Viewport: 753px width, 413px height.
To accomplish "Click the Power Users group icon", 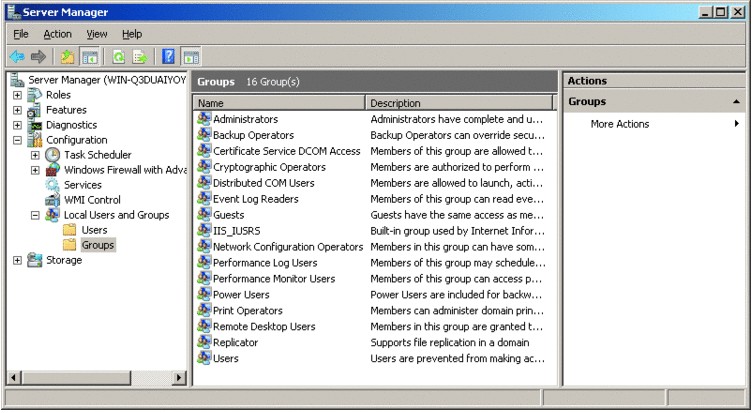I will (x=204, y=293).
